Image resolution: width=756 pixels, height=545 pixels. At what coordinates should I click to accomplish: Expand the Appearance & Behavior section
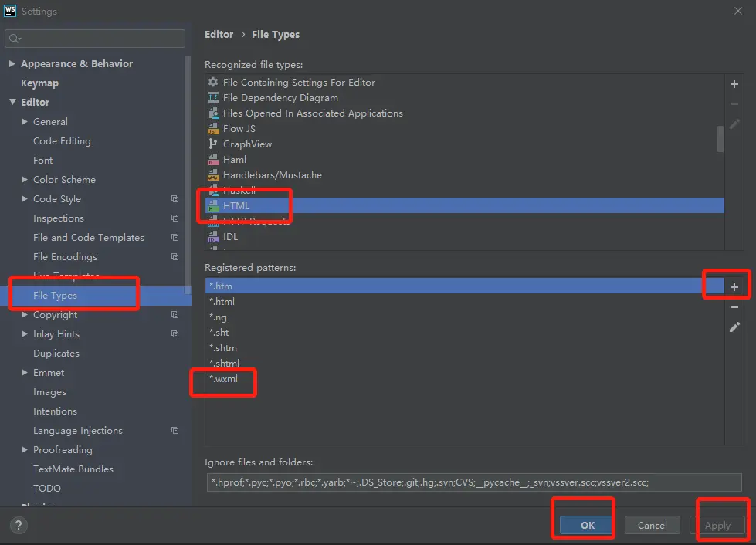12,63
